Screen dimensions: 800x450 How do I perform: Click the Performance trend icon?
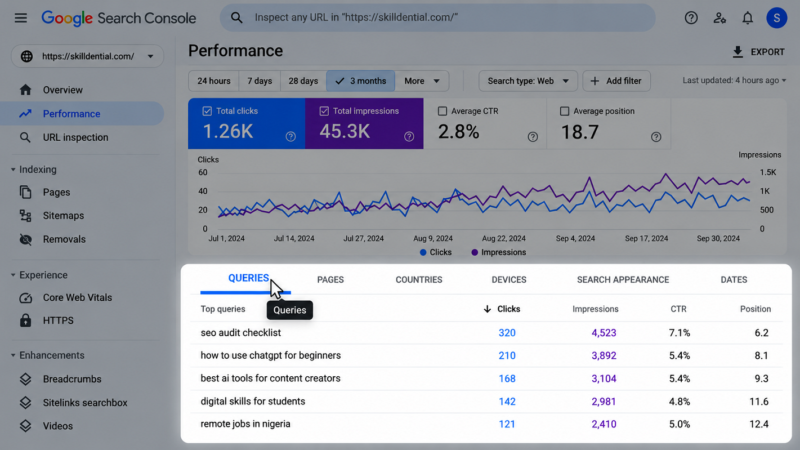click(26, 114)
